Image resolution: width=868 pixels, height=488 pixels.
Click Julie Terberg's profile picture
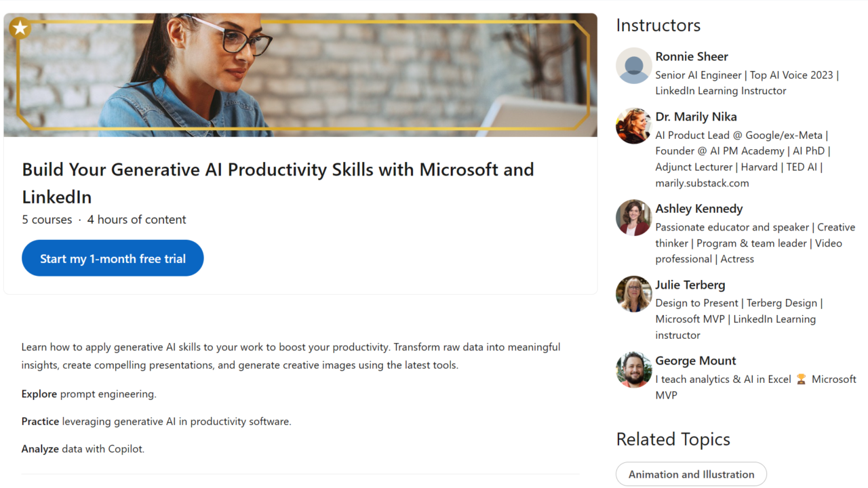(633, 293)
